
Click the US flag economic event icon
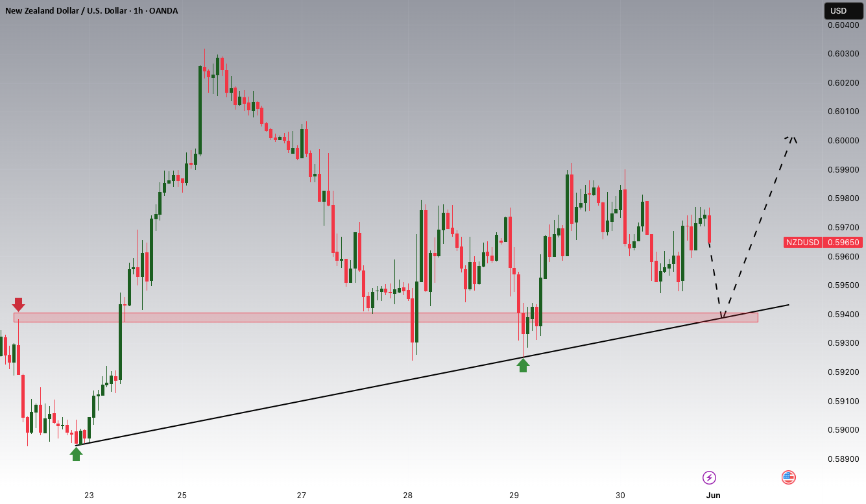point(788,478)
